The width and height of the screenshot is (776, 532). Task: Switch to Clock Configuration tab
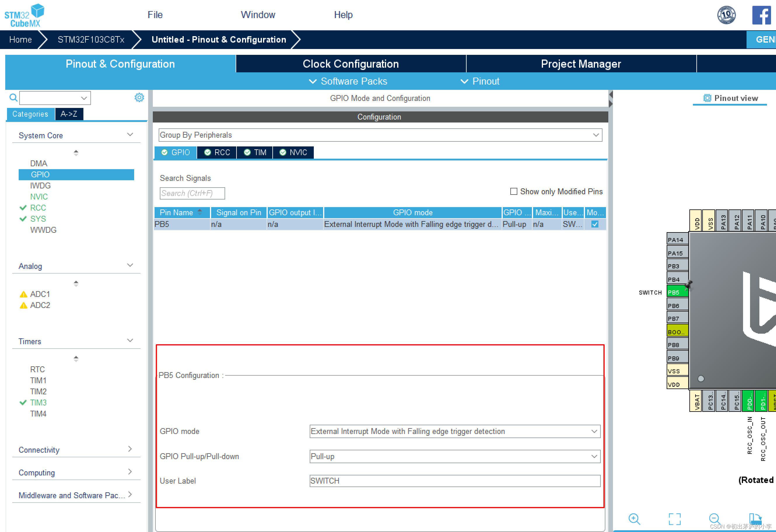click(351, 64)
